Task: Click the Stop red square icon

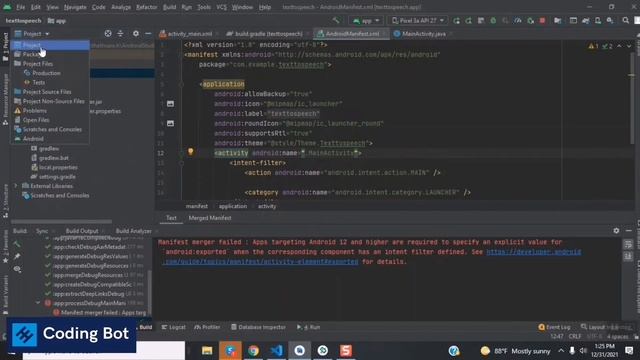Action: point(542,20)
